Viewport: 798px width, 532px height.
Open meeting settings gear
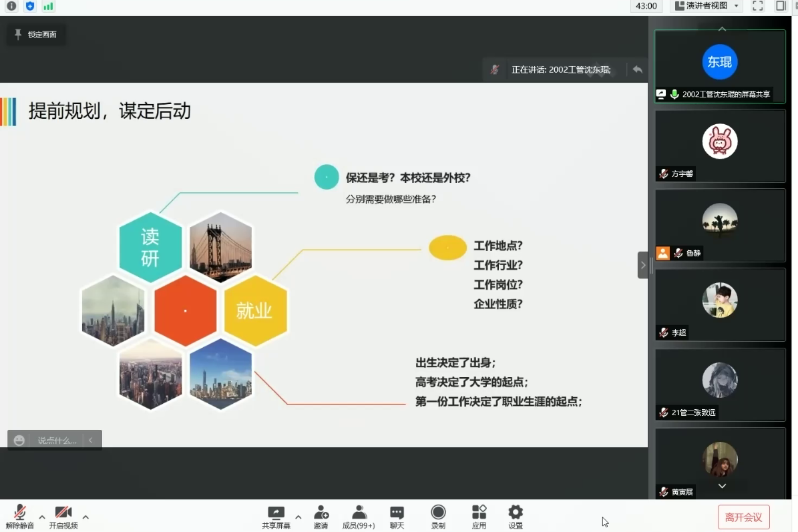pos(516,513)
